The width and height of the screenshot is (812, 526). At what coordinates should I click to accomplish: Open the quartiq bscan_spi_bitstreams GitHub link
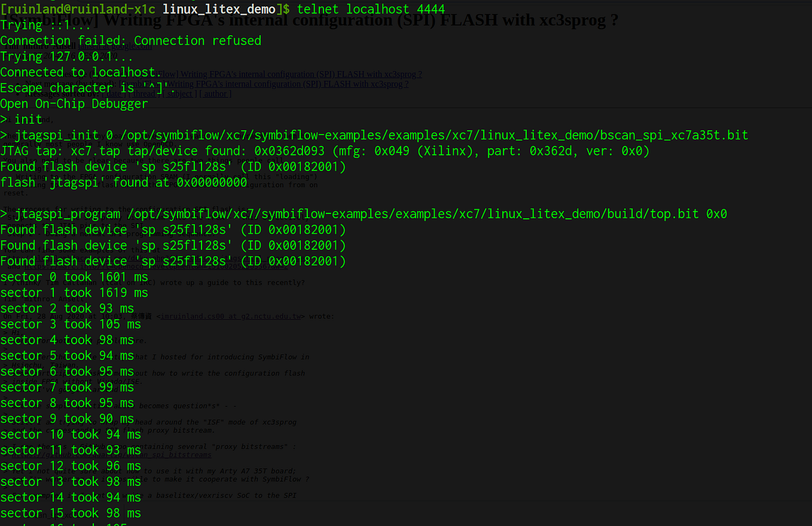point(114,455)
